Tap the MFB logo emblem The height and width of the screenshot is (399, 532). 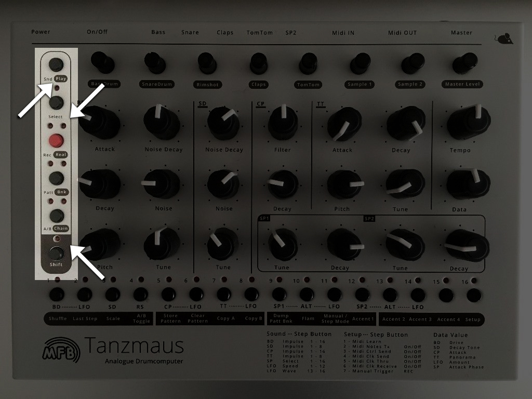point(61,350)
